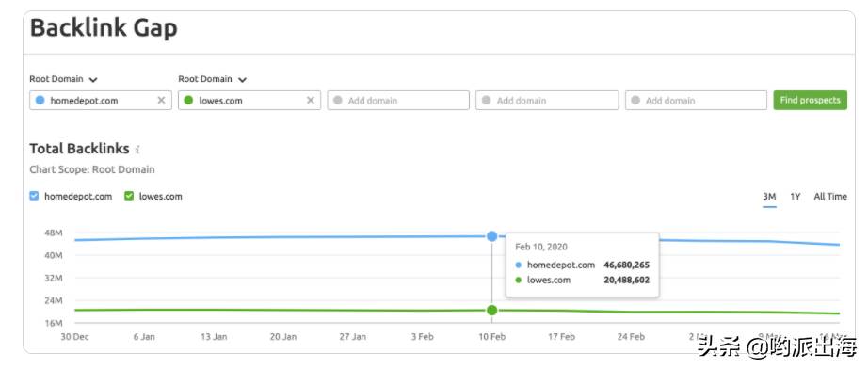Click green lowes.com data point on chart
This screenshot has height=369, width=868.
pos(492,310)
